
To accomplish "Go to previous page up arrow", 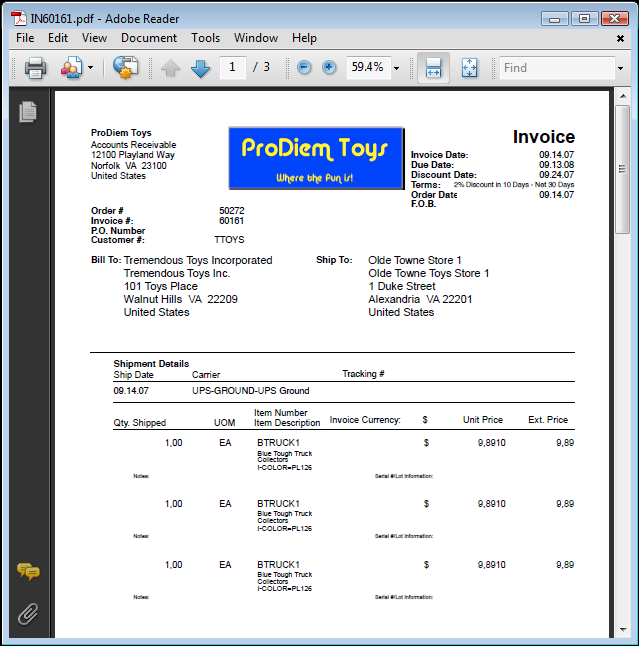I will pyautogui.click(x=170, y=68).
